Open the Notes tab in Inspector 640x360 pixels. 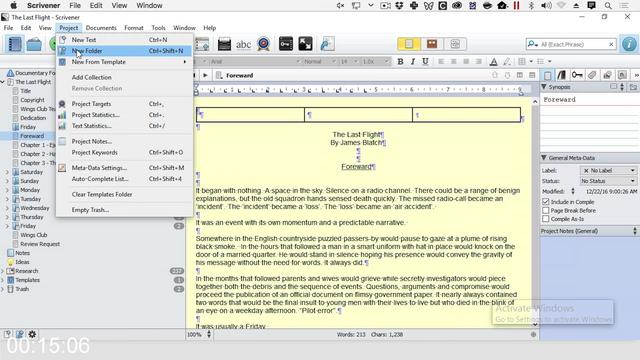(x=547, y=75)
